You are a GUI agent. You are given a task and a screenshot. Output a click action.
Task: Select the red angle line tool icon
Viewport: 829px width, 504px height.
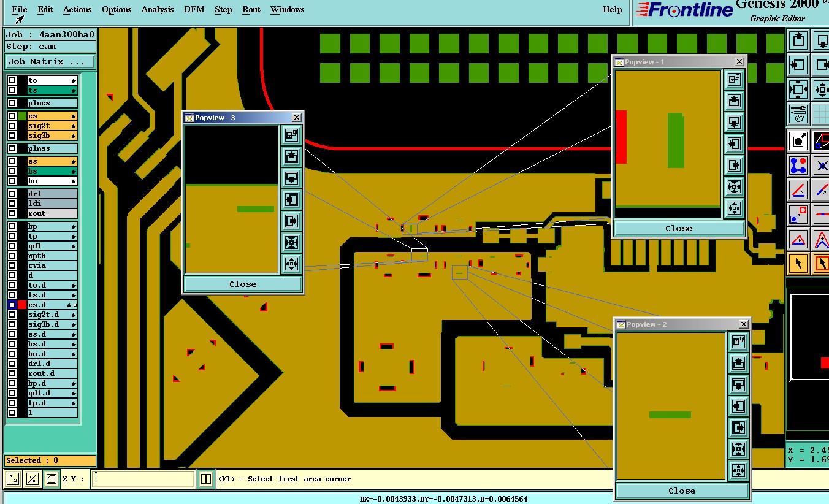(798, 190)
